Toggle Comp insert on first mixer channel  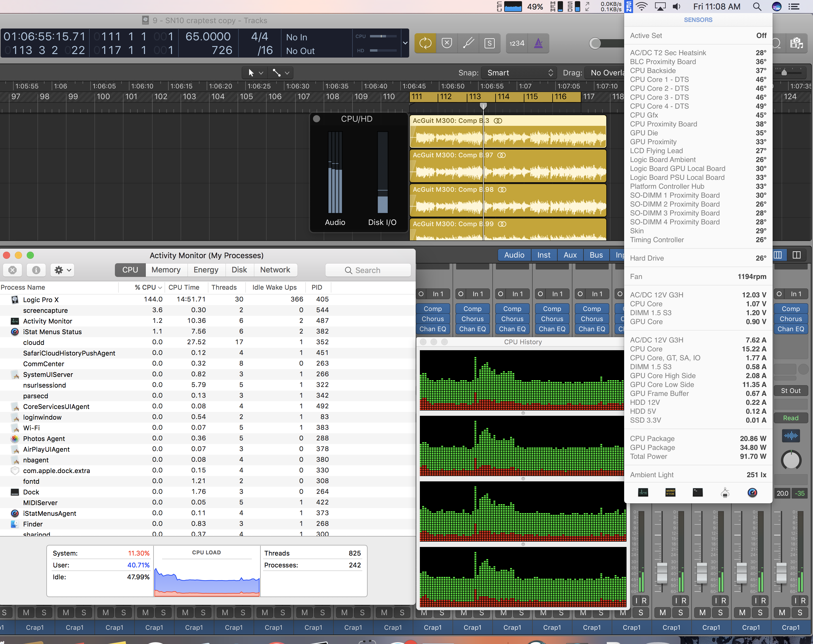pyautogui.click(x=433, y=309)
